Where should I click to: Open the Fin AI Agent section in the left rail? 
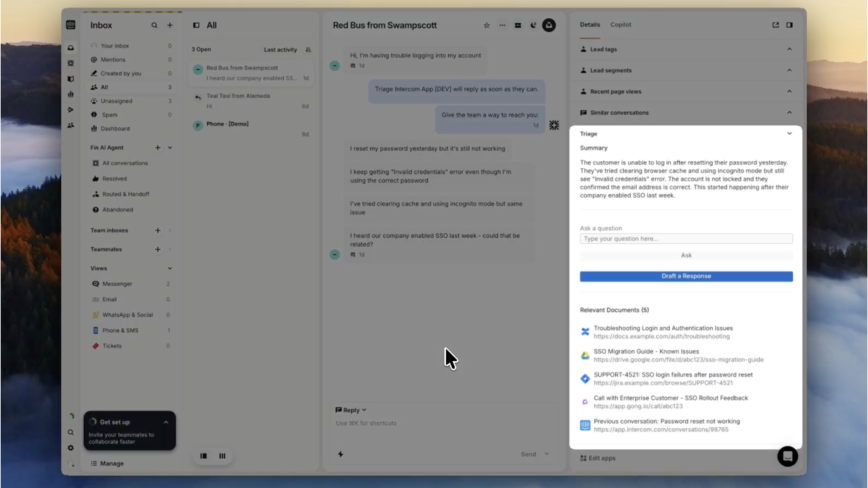click(107, 147)
